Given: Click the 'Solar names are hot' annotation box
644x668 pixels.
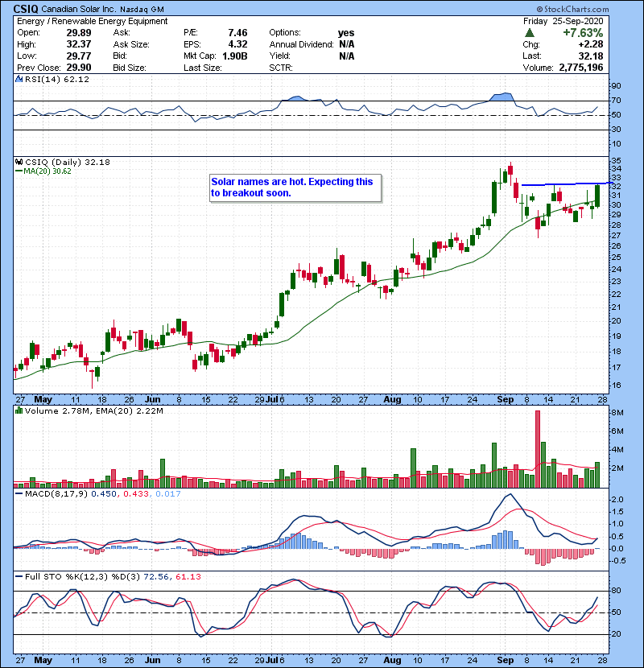Looking at the screenshot, I should (x=295, y=188).
